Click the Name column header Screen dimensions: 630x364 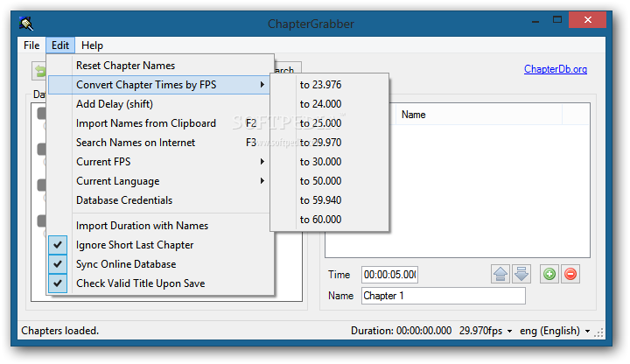[479, 115]
